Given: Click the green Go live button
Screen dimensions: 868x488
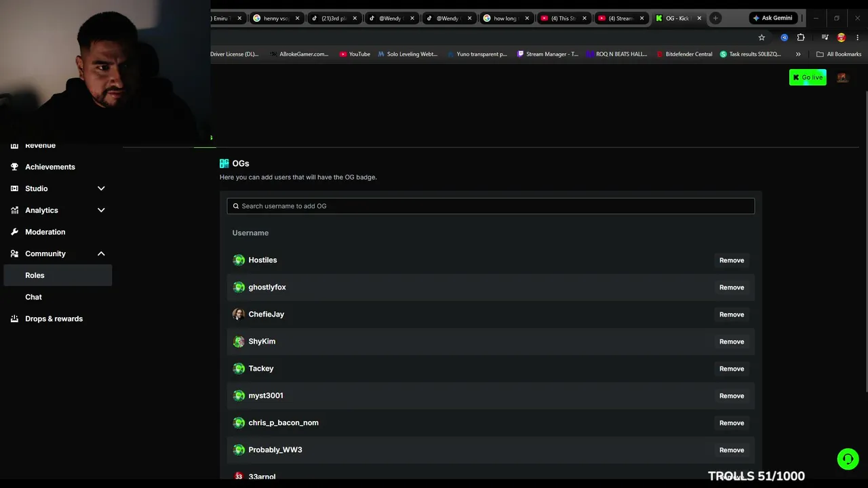Looking at the screenshot, I should coord(808,77).
